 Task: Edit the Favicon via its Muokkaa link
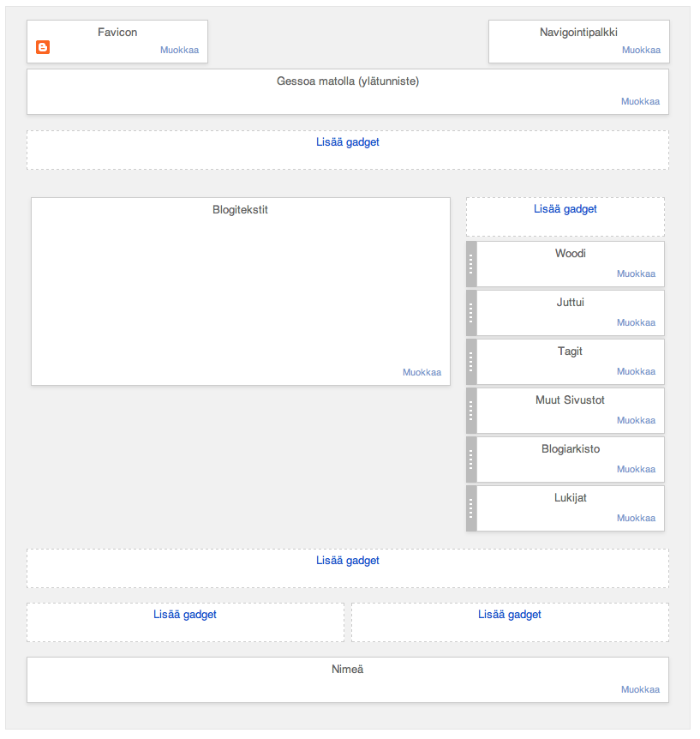tap(179, 50)
